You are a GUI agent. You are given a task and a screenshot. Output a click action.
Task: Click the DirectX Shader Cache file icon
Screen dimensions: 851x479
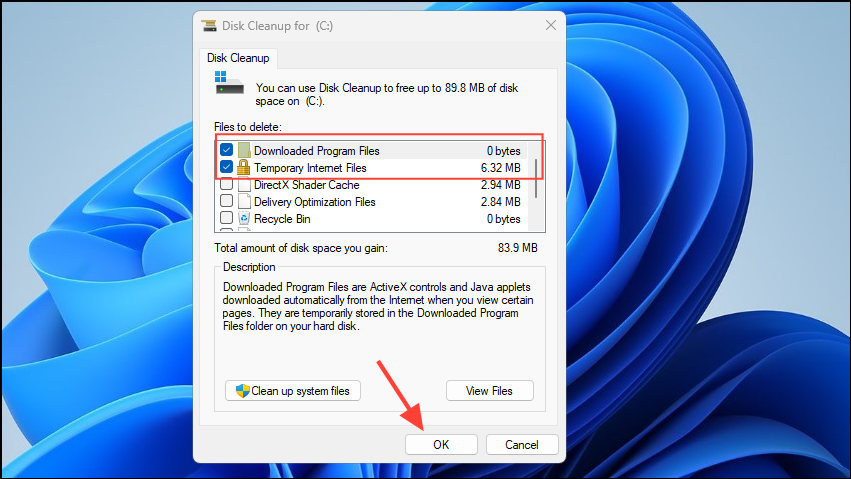(244, 184)
